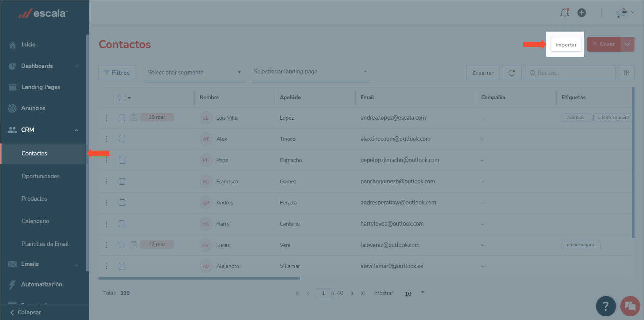Open the Seleccionar segmento dropdown
This screenshot has height=320, width=644.
(x=194, y=72)
